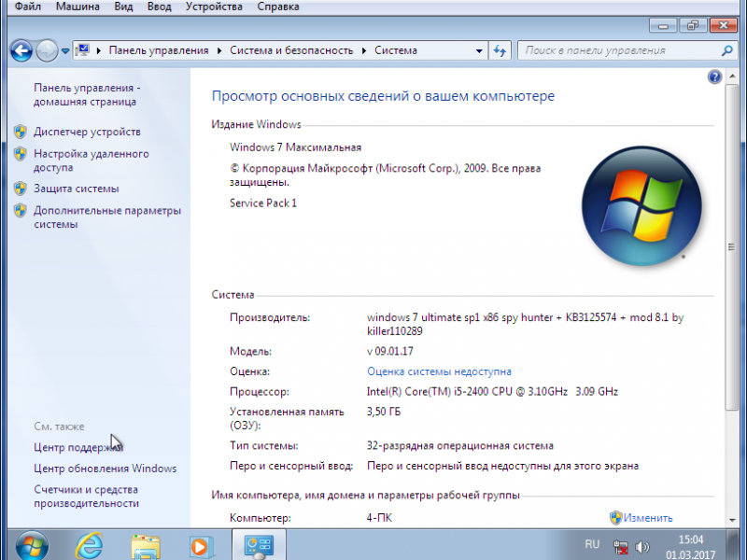Open the Вид menu
Screen dimensions: 747x560
coord(123,7)
